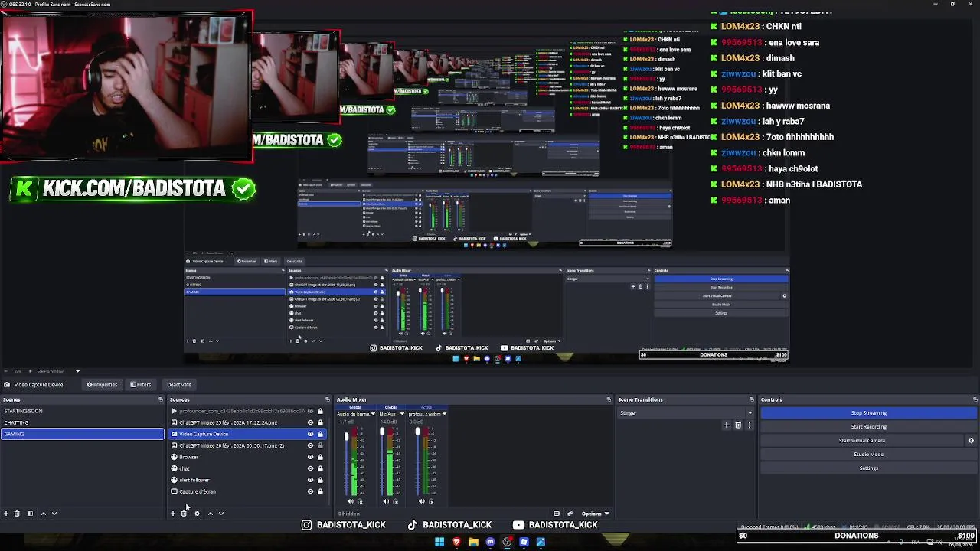Move the source down in the Sources toolbar
This screenshot has height=551, width=980.
tap(220, 514)
